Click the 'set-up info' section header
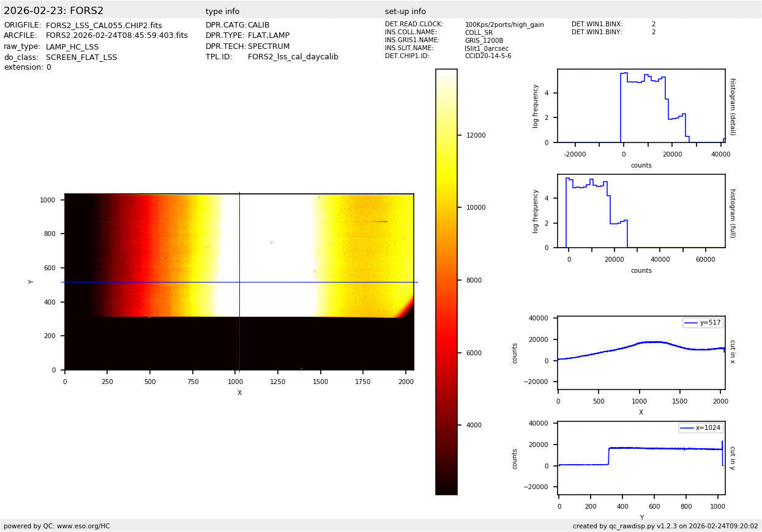The width and height of the screenshot is (762, 532). [x=405, y=12]
